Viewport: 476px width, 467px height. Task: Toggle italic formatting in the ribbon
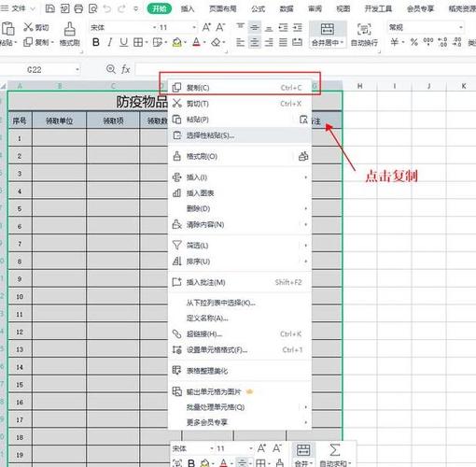(x=109, y=42)
